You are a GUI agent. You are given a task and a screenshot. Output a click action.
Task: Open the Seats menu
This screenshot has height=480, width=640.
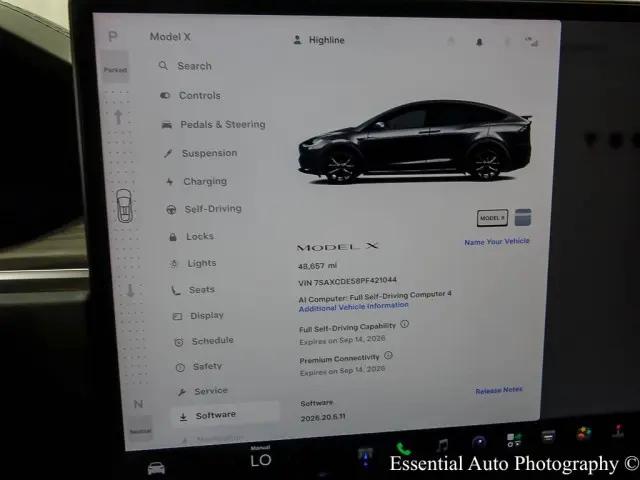(193, 290)
